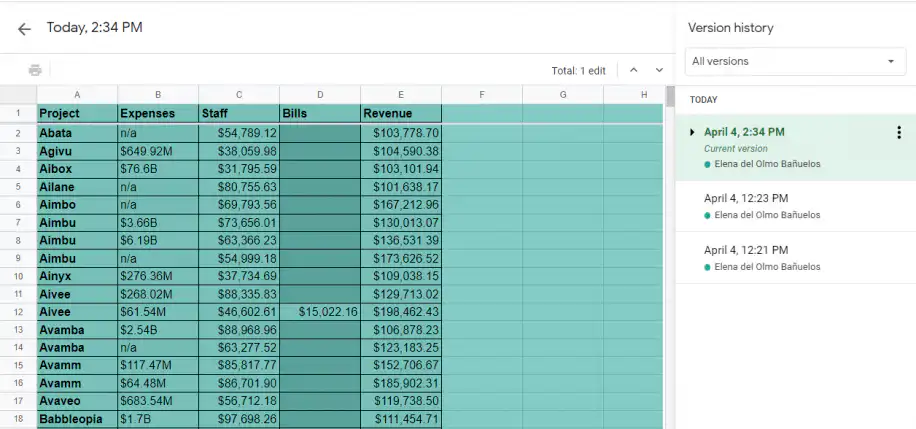Image resolution: width=916 pixels, height=429 pixels.
Task: Click the Abata project cell
Action: (x=77, y=133)
